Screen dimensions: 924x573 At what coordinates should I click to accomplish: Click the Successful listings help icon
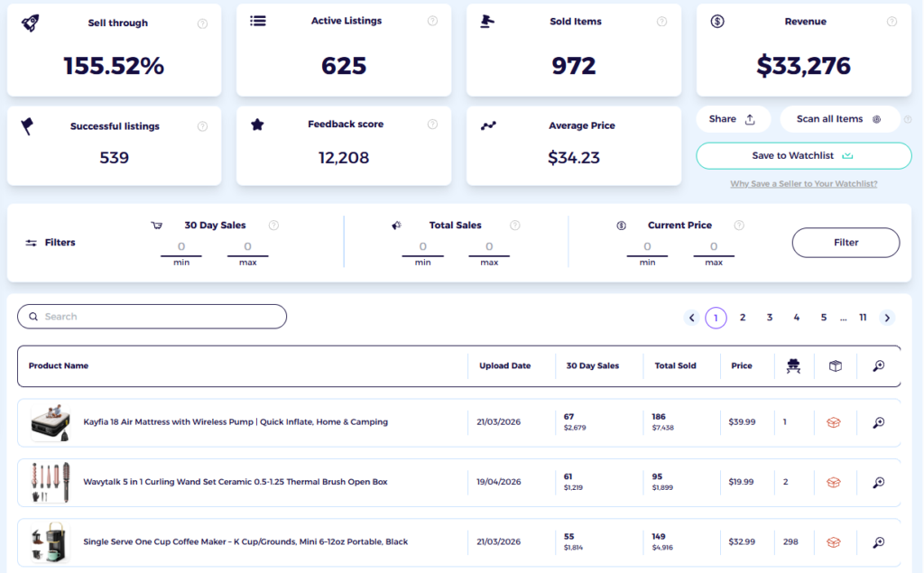[x=202, y=126]
